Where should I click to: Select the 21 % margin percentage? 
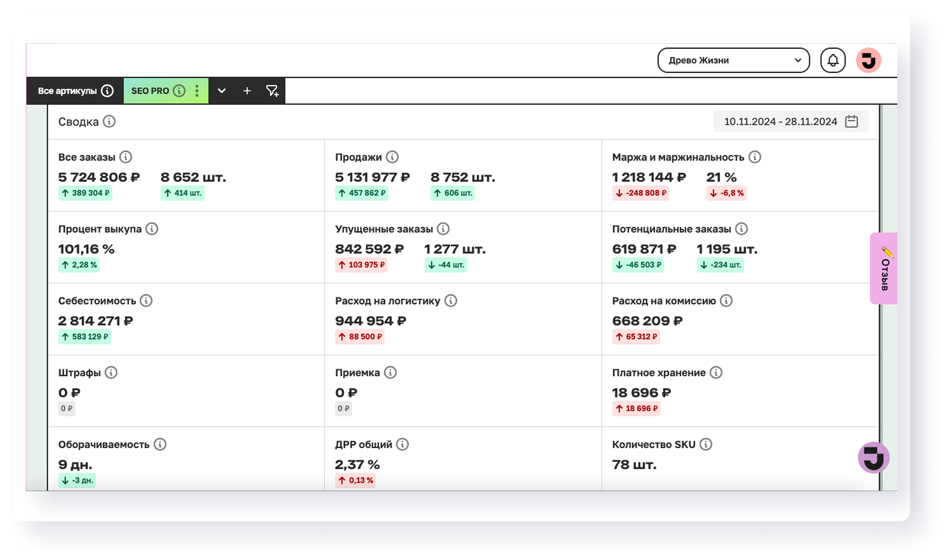(x=722, y=177)
